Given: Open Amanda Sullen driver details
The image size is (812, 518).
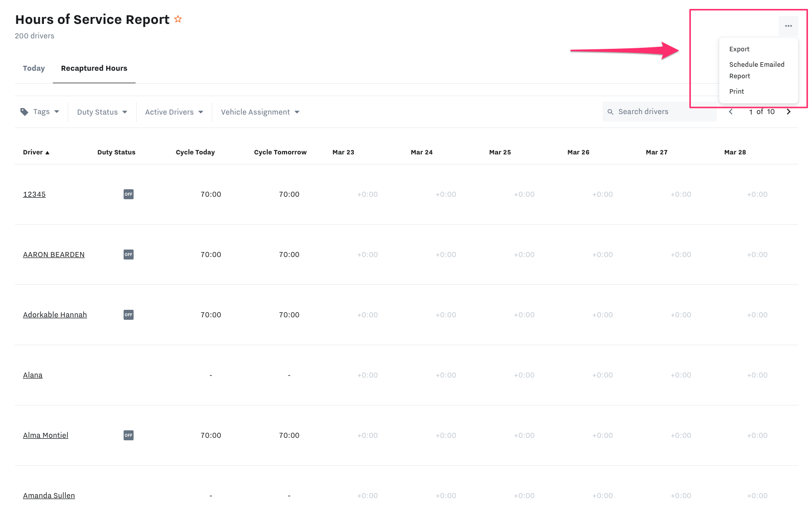Looking at the screenshot, I should point(49,496).
